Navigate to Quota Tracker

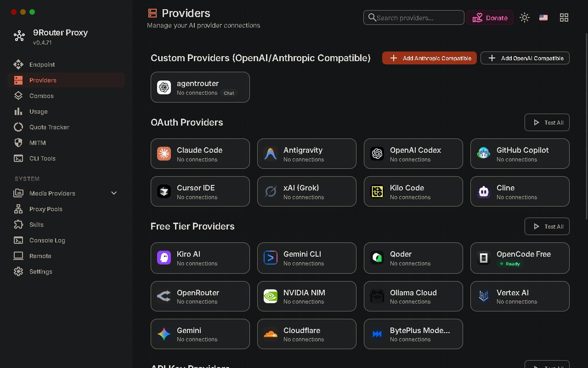click(66, 127)
